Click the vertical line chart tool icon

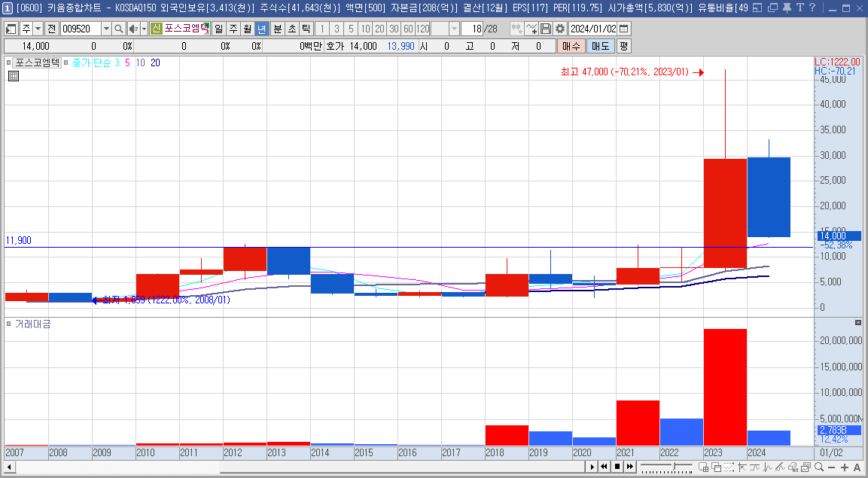[769, 467]
